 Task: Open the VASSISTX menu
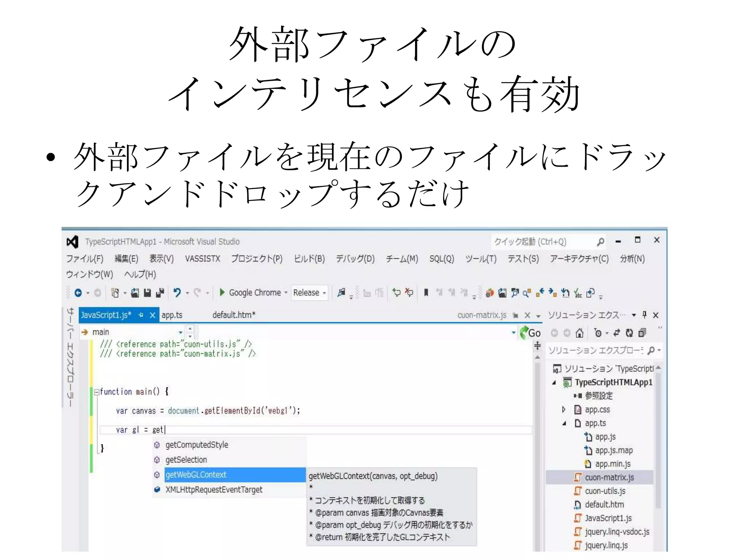(x=202, y=258)
